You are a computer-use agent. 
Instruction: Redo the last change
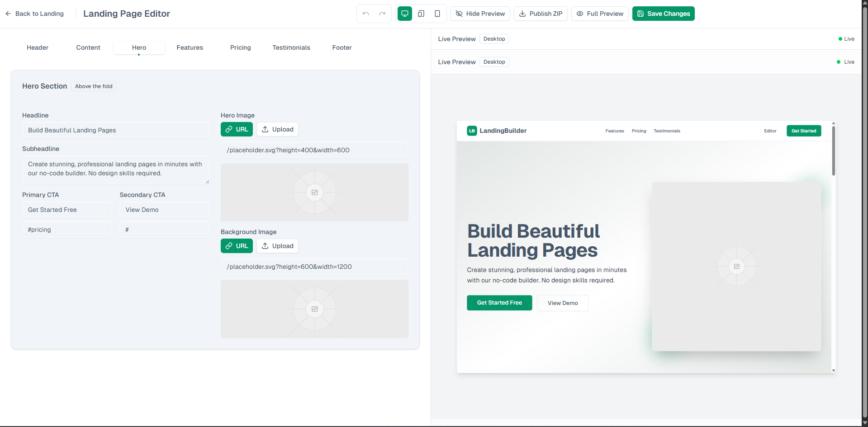point(382,14)
